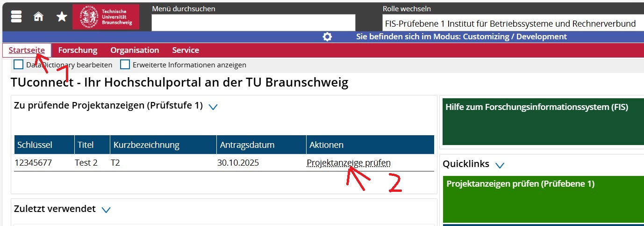Toggle Data Dictionary bearbeiten checkbox
The image size is (644, 226).
[19, 65]
